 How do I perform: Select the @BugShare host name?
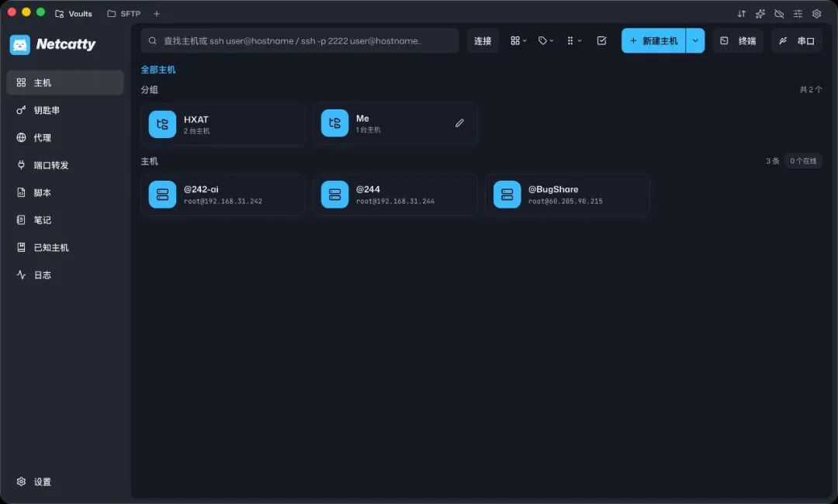click(553, 189)
